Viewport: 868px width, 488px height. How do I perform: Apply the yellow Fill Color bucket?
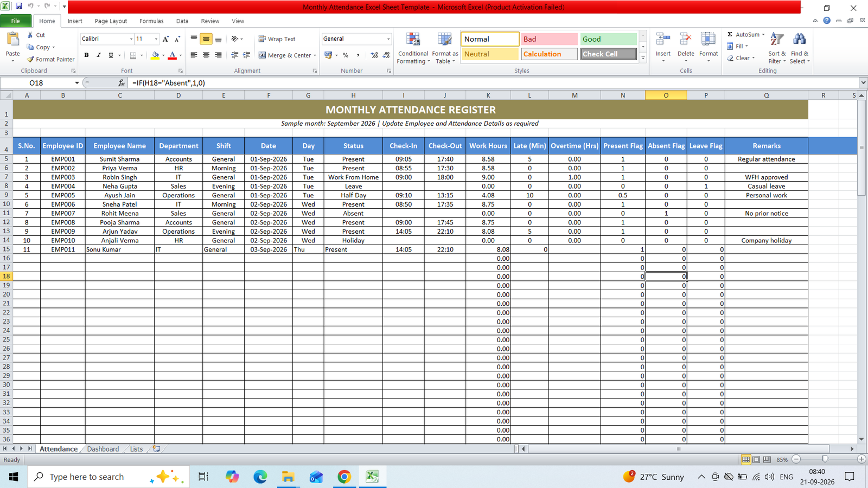(x=155, y=55)
